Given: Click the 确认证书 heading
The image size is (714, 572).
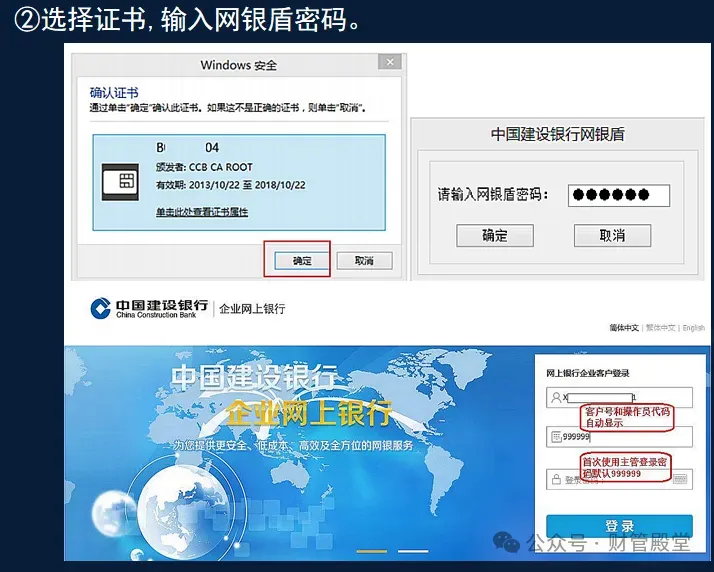Looking at the screenshot, I should coord(114,93).
